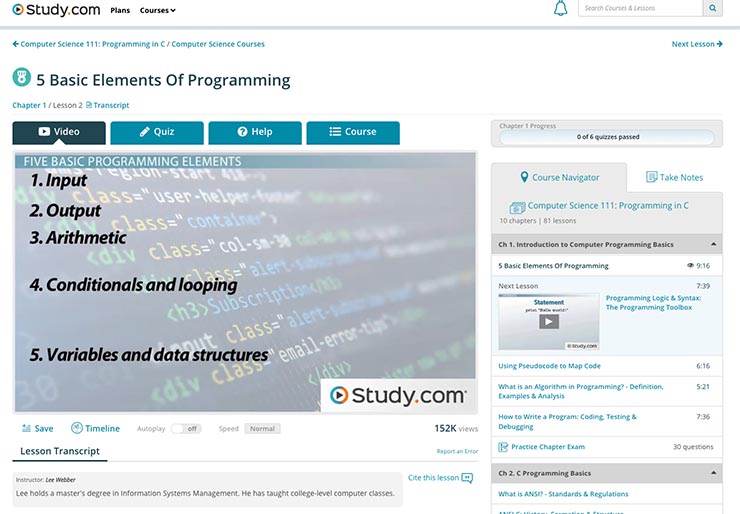Click the Save label below the video

[x=44, y=429]
